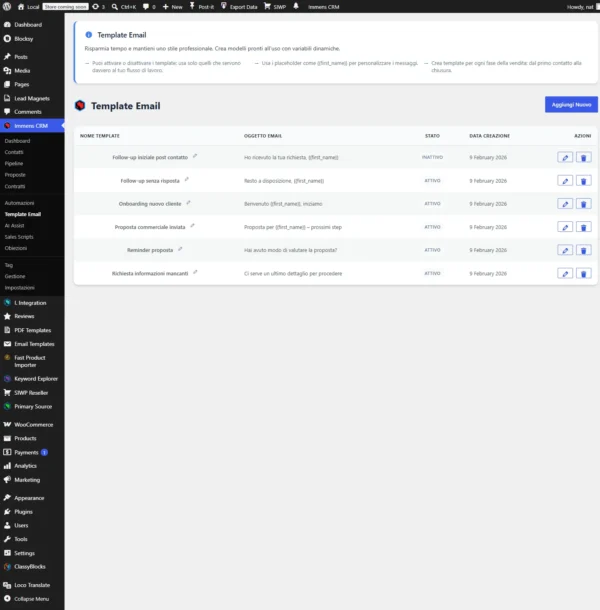Click Store coming soon badge
Viewport: 600px width, 610px height.
pyautogui.click(x=65, y=7)
